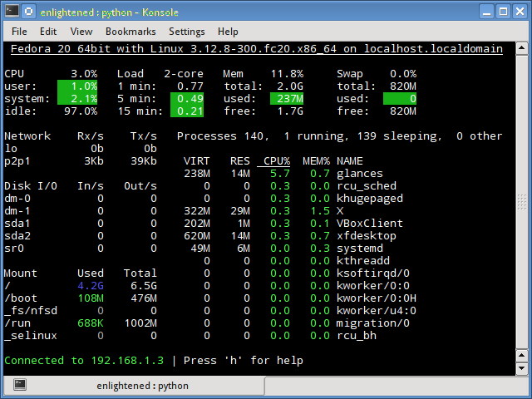Click the scroll up arrow near bottom of scrollbar

[521, 355]
